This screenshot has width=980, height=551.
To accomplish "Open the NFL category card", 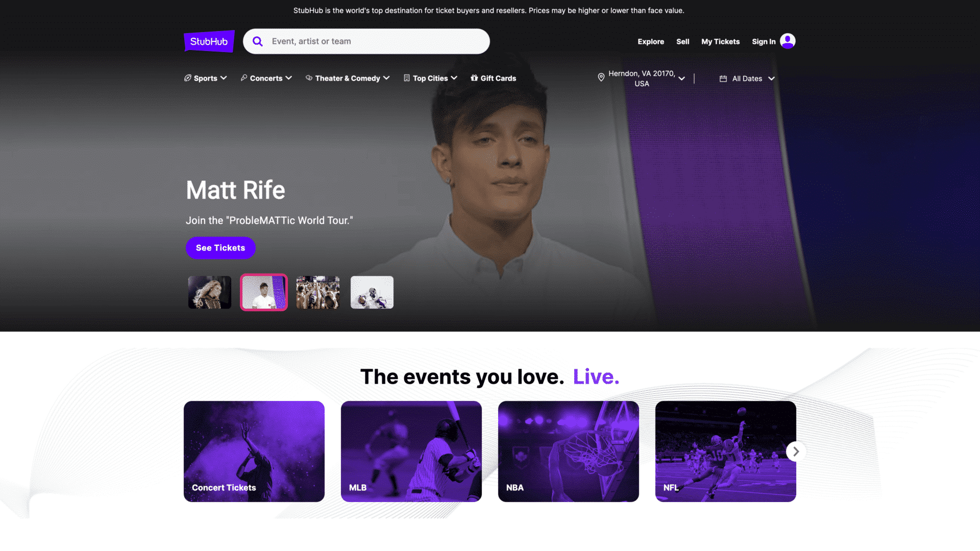I will click(x=726, y=452).
